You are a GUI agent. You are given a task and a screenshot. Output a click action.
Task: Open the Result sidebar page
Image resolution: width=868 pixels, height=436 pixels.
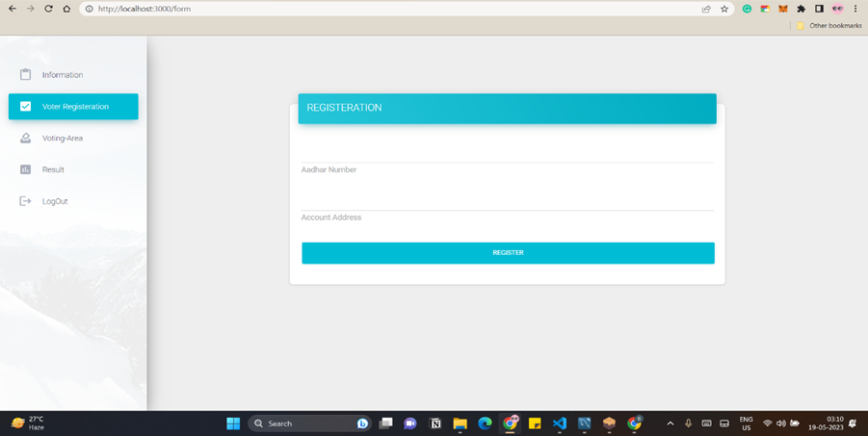click(73, 169)
